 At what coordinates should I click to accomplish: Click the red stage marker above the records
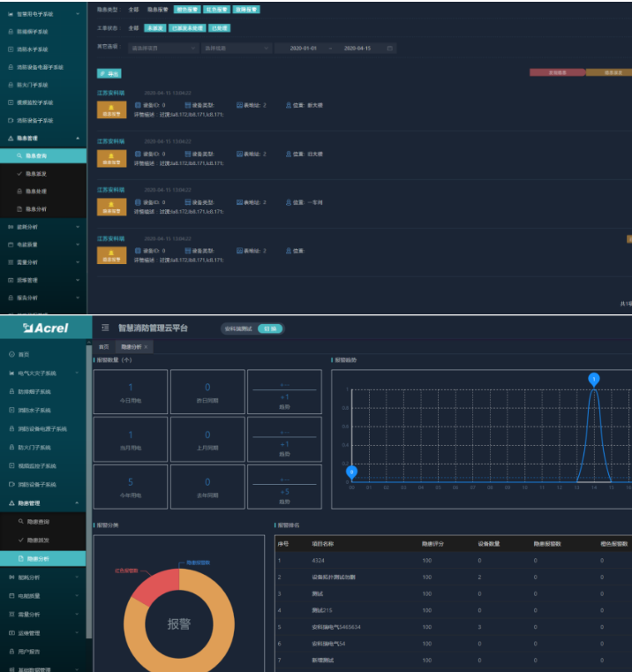(x=557, y=72)
